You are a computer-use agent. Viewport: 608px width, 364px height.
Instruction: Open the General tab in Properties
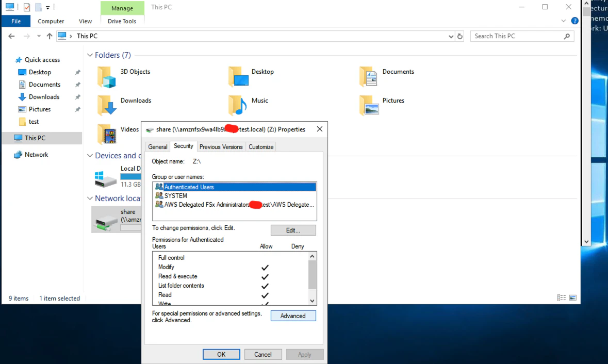click(x=157, y=147)
